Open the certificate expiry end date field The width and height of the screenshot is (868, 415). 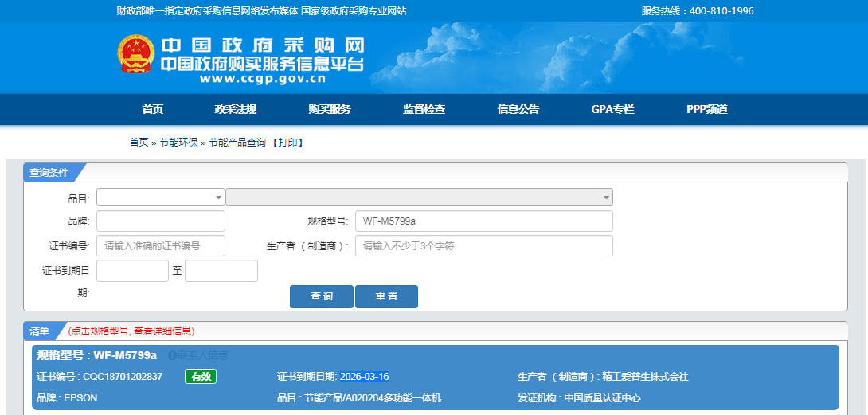[221, 271]
